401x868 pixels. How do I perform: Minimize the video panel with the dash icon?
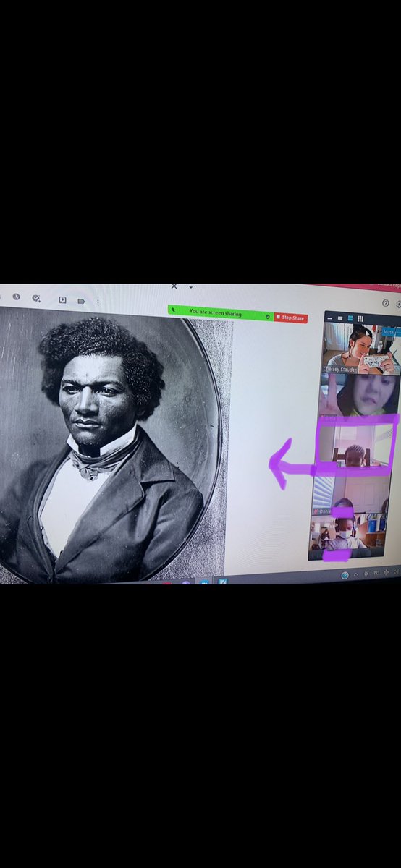(329, 318)
